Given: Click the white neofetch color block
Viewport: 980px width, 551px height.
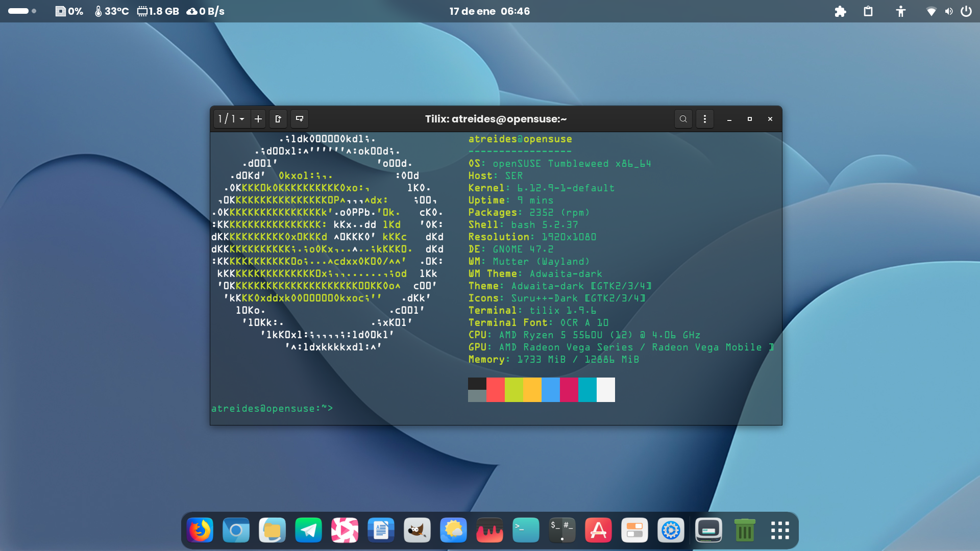Looking at the screenshot, I should [x=606, y=390].
